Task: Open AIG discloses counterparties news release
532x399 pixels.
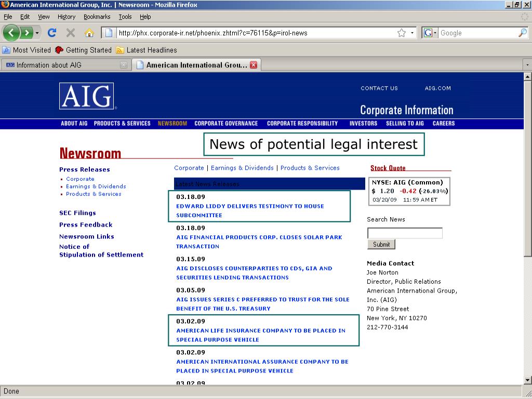Action: 254,273
